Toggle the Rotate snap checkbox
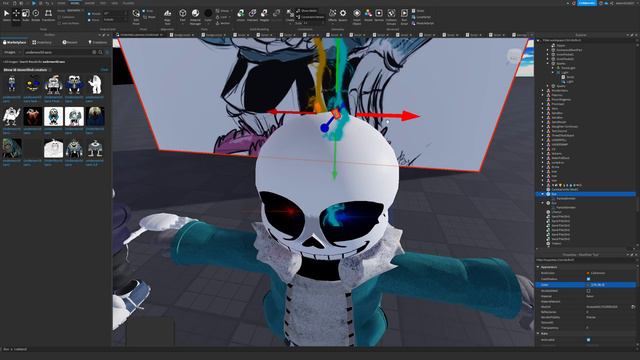Screen dimensions: 640x360 click(x=89, y=13)
